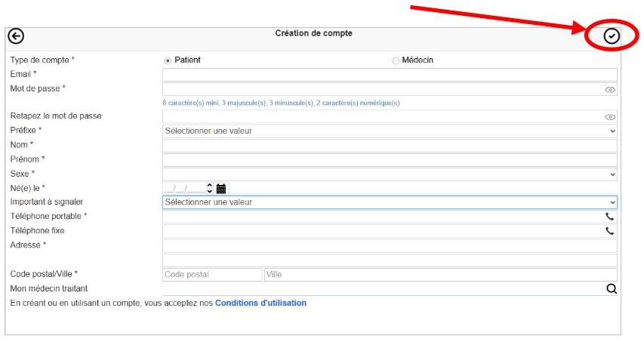Click the Code postal field
Viewport: 644px width, 339px height.
[x=211, y=275]
